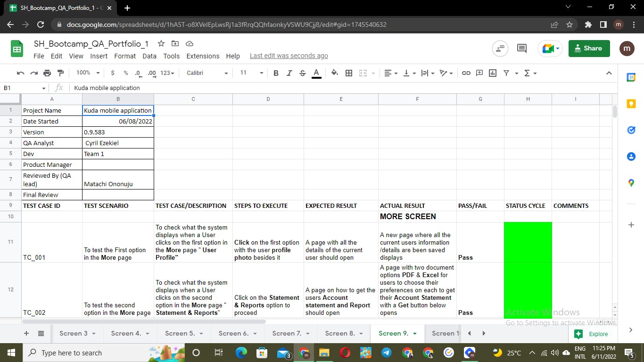This screenshot has height=362, width=644.
Task: Click the Create a filter icon
Action: tap(506, 73)
